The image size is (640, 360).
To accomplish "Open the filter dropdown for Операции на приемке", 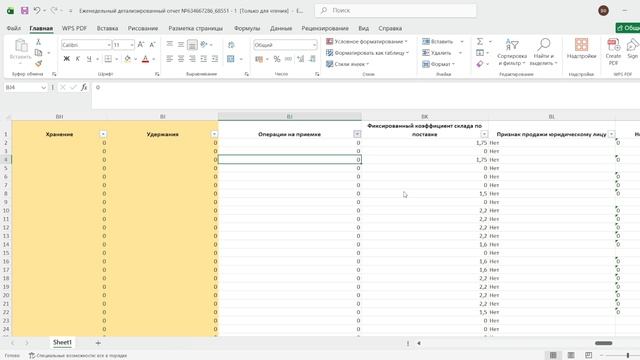I will pos(357,134).
